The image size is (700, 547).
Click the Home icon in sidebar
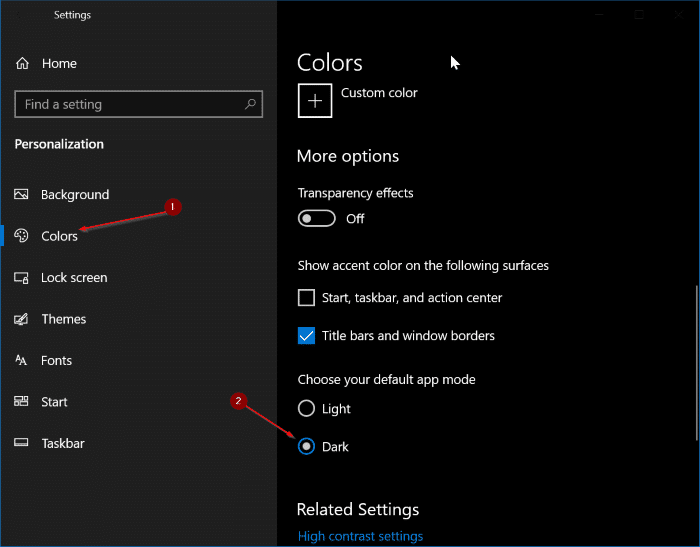22,63
